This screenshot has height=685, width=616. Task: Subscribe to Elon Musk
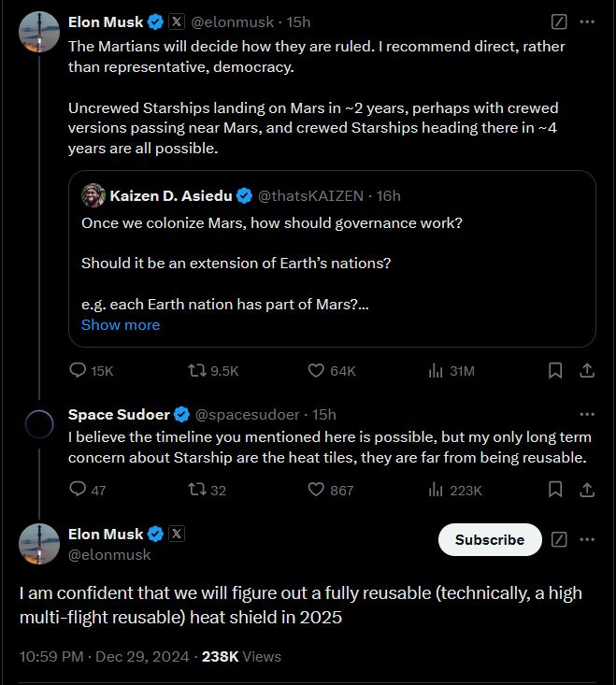tap(490, 540)
